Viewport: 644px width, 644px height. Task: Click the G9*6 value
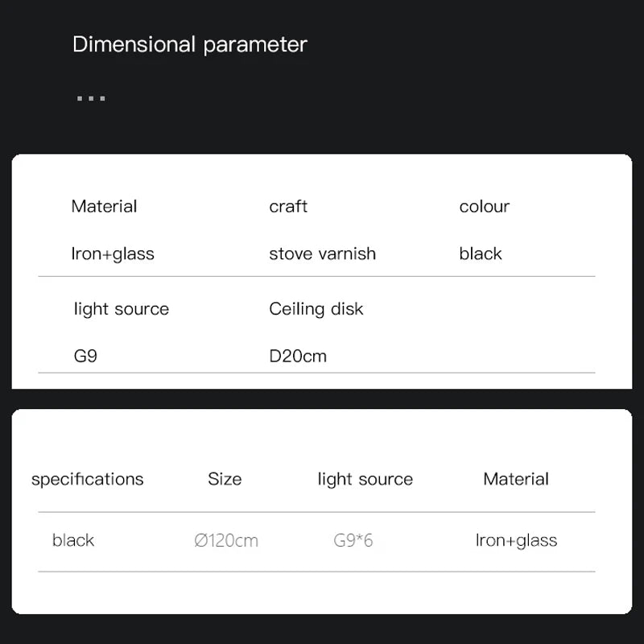353,540
